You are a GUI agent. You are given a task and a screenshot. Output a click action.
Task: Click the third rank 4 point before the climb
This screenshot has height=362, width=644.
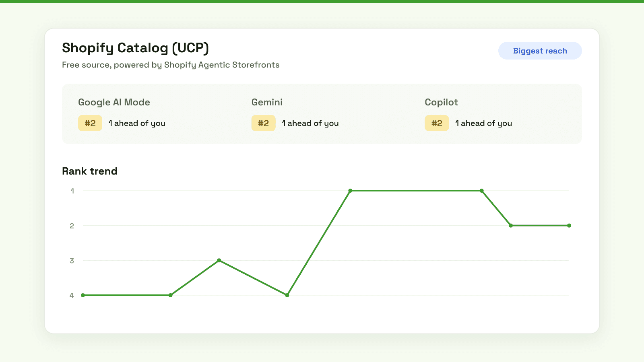click(287, 295)
